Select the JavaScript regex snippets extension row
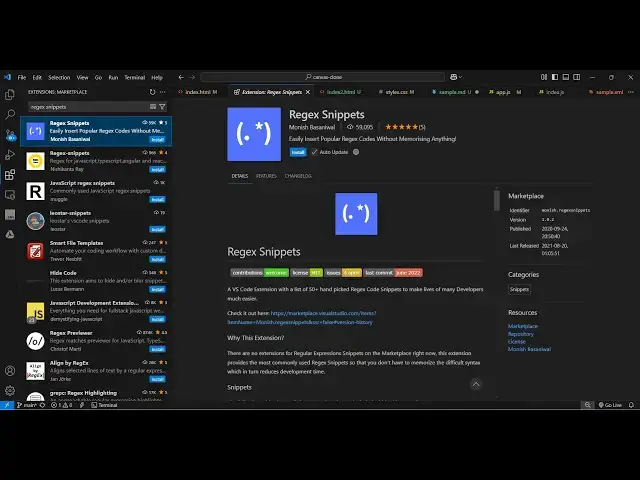 96,191
